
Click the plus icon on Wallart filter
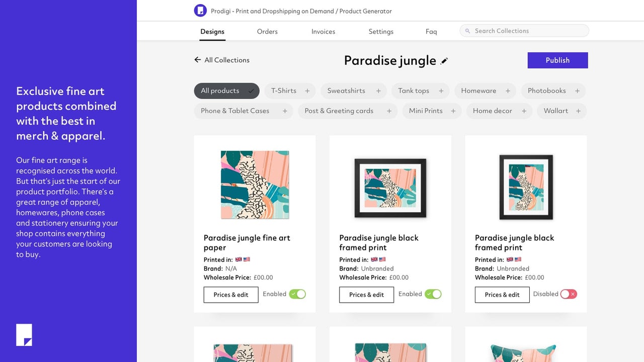[x=578, y=111]
